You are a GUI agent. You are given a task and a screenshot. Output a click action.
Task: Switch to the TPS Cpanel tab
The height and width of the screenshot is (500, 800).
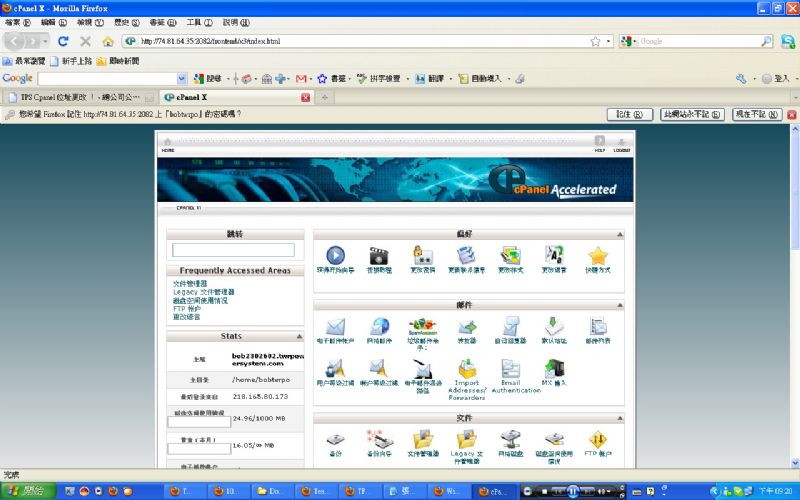point(80,97)
